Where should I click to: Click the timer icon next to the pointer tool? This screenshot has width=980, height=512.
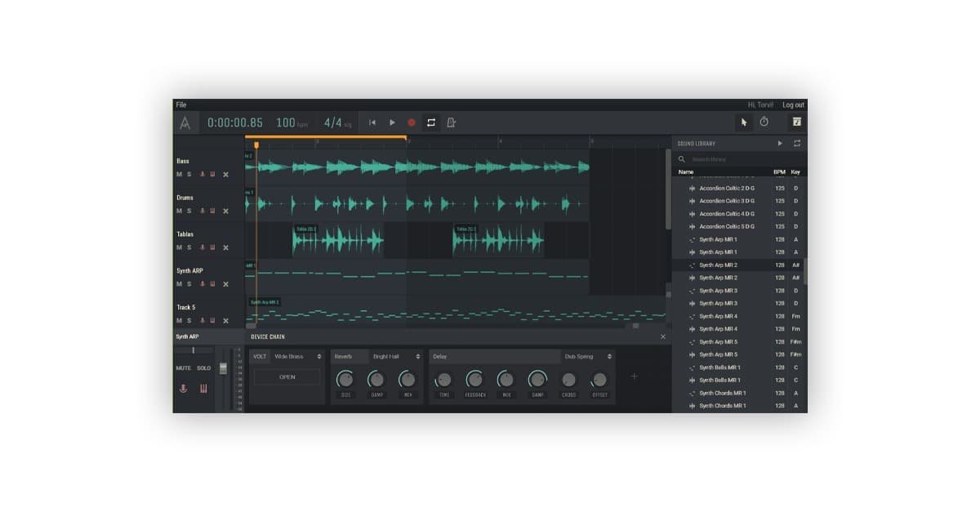tap(764, 122)
